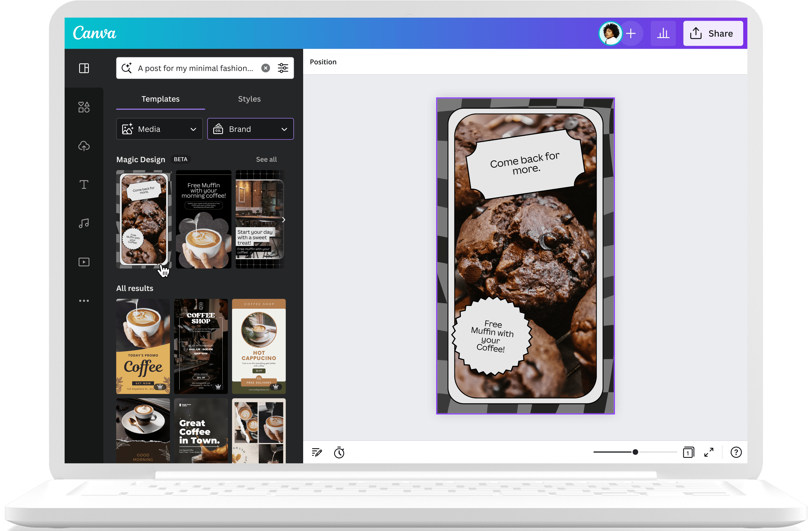Toggle the notes/presenter view icon
This screenshot has height=531, width=812.
317,453
